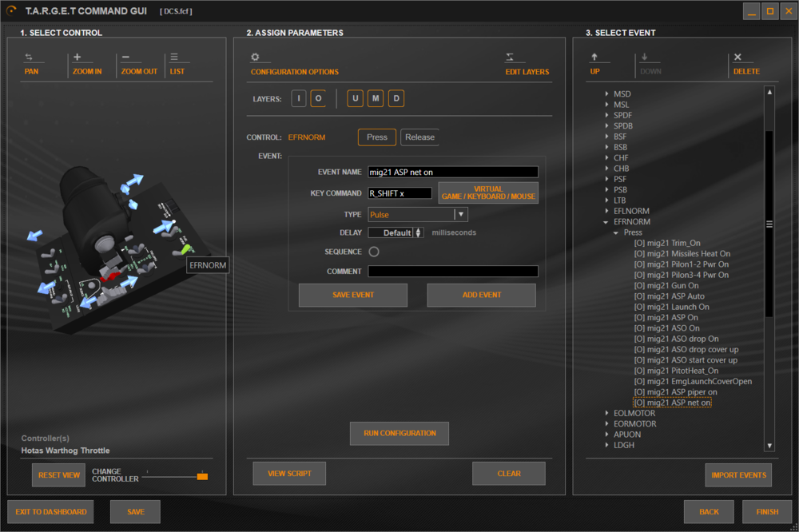Expand the EOLMOTOR tree node
Screen dimensions: 799x532
pyautogui.click(x=606, y=413)
